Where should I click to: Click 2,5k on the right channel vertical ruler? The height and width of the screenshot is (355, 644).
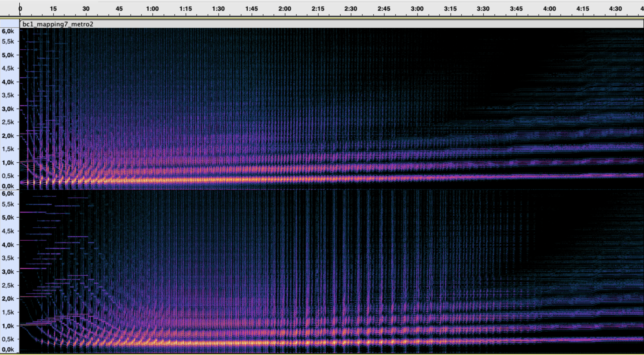(8, 285)
